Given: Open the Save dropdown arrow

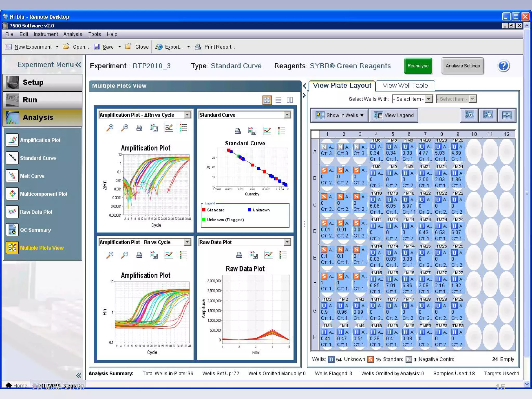Looking at the screenshot, I should point(119,47).
